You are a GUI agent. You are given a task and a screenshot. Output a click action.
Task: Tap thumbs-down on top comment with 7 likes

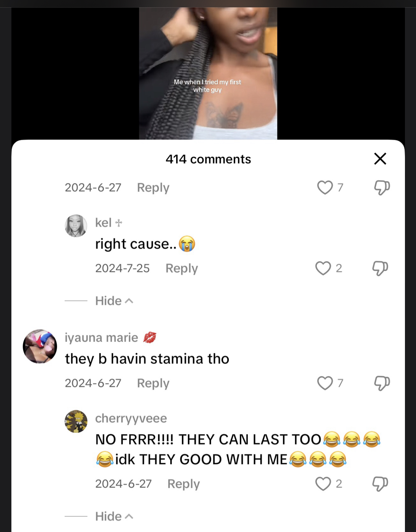click(382, 188)
